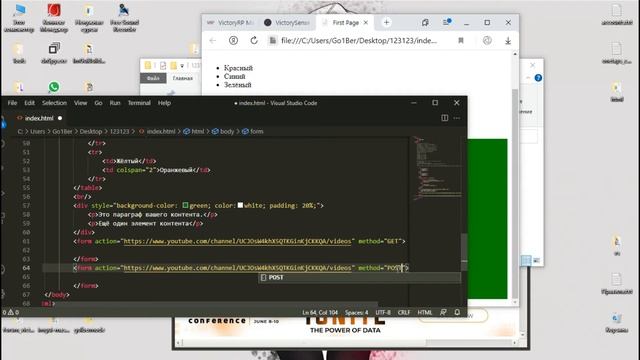
Task: Open Free Sound Recorder desktop shortcut
Action: tap(124, 18)
